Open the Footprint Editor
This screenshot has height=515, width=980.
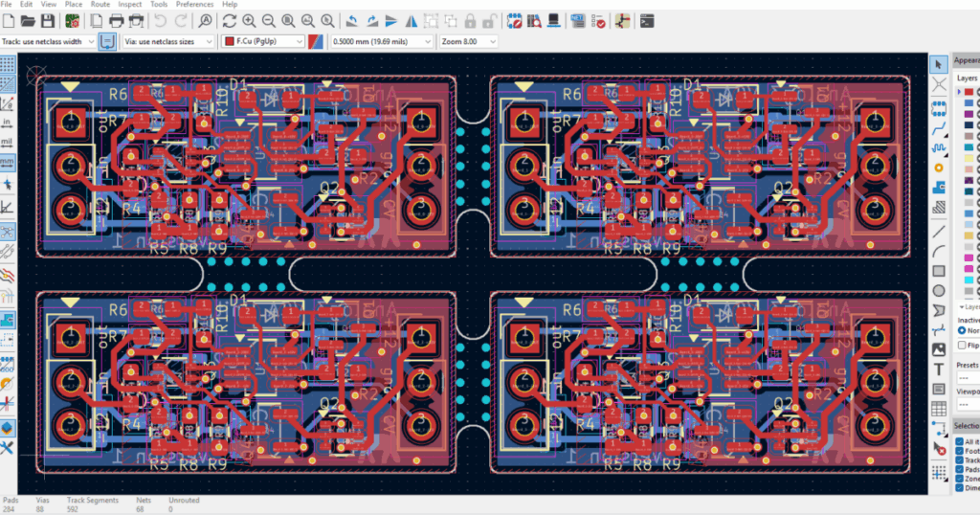tap(514, 21)
